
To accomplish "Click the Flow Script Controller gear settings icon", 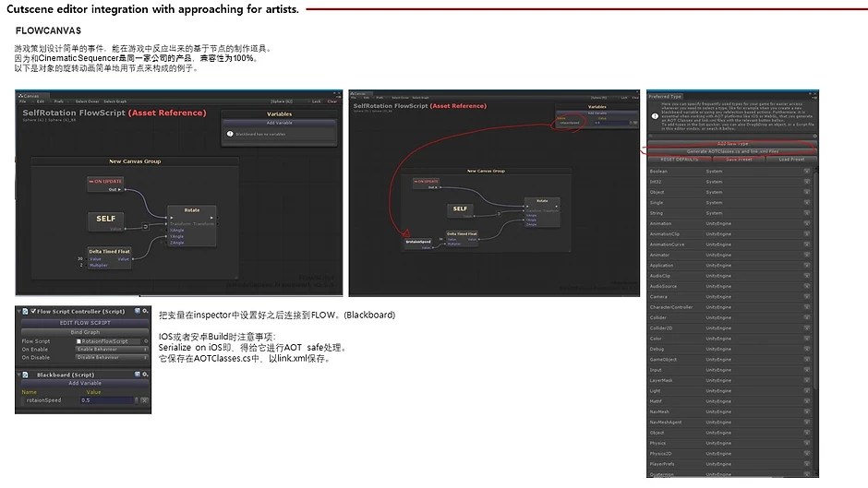I will point(146,312).
